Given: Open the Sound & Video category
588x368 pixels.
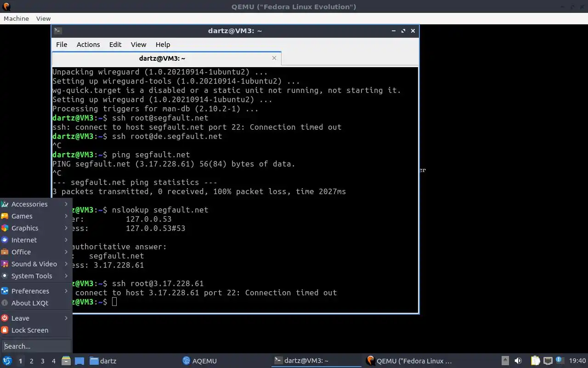Looking at the screenshot, I should pyautogui.click(x=35, y=264).
